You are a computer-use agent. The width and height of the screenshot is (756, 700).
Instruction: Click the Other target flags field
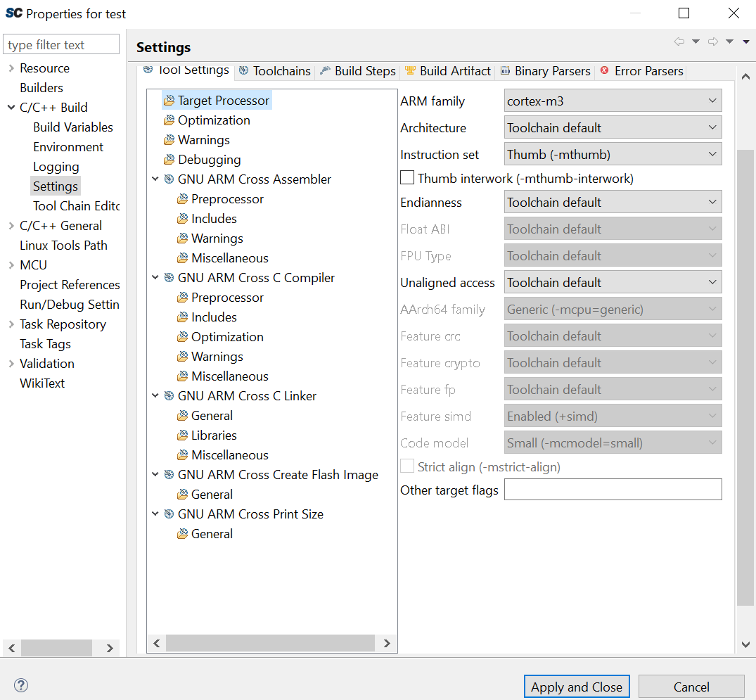point(613,490)
